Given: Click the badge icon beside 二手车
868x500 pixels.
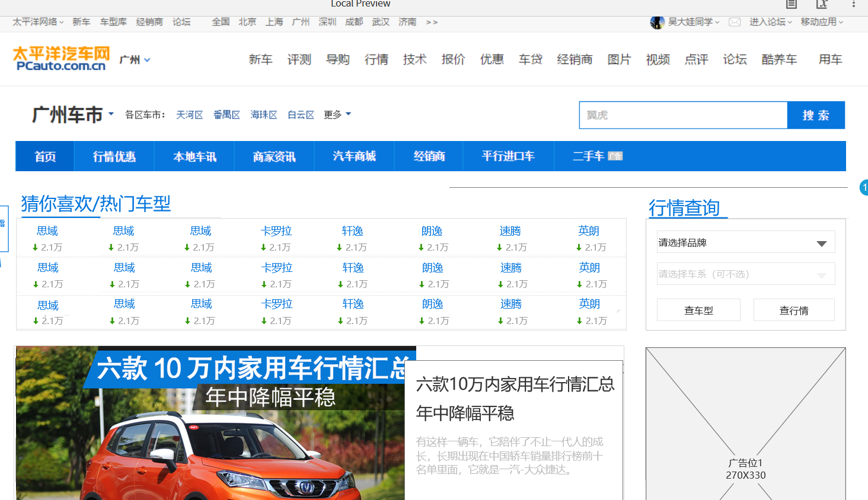Looking at the screenshot, I should tap(615, 156).
